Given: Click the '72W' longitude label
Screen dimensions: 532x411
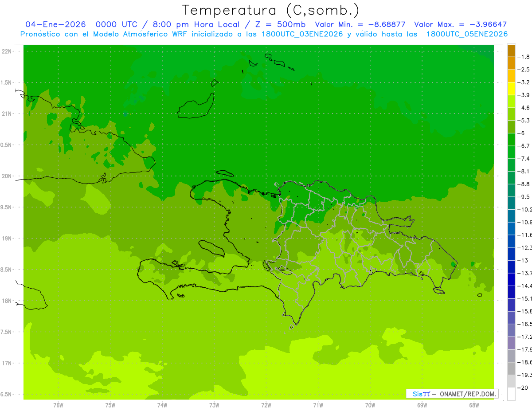Looking at the screenshot, I should click(x=266, y=405).
